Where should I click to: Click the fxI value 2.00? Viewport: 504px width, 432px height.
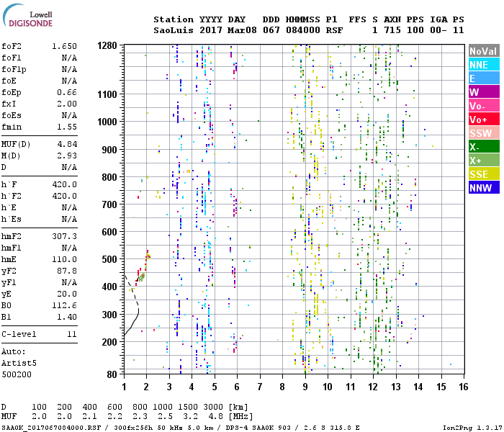pyautogui.click(x=67, y=104)
